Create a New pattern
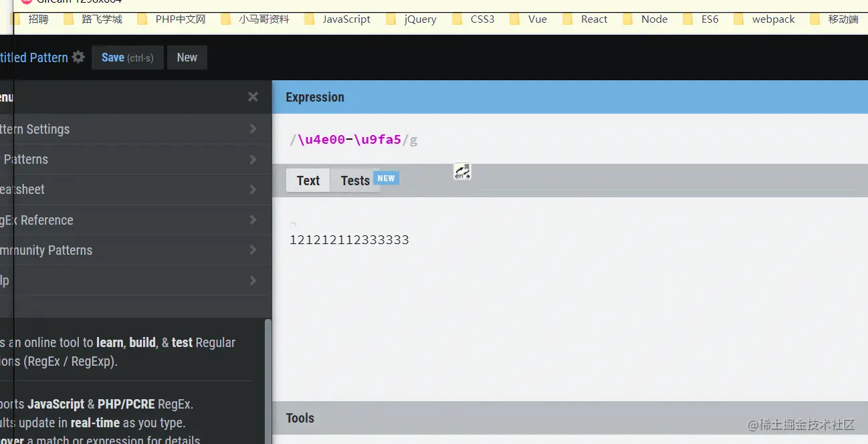 (187, 58)
